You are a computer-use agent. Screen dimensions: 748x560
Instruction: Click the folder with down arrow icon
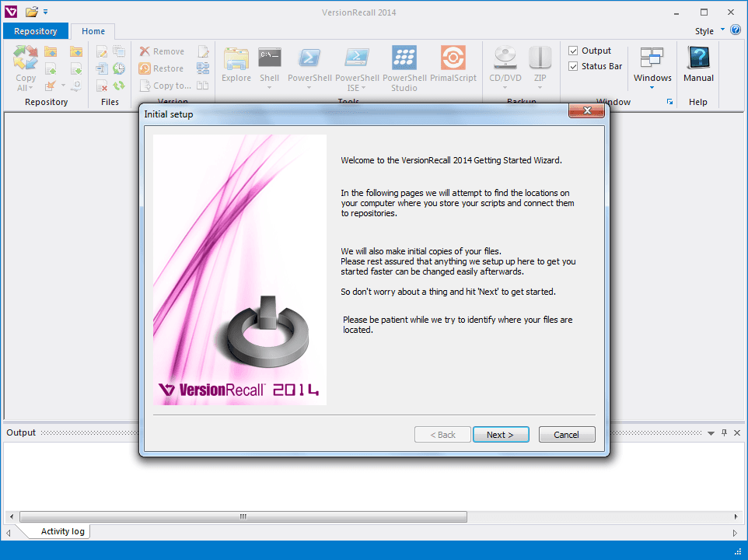click(76, 51)
